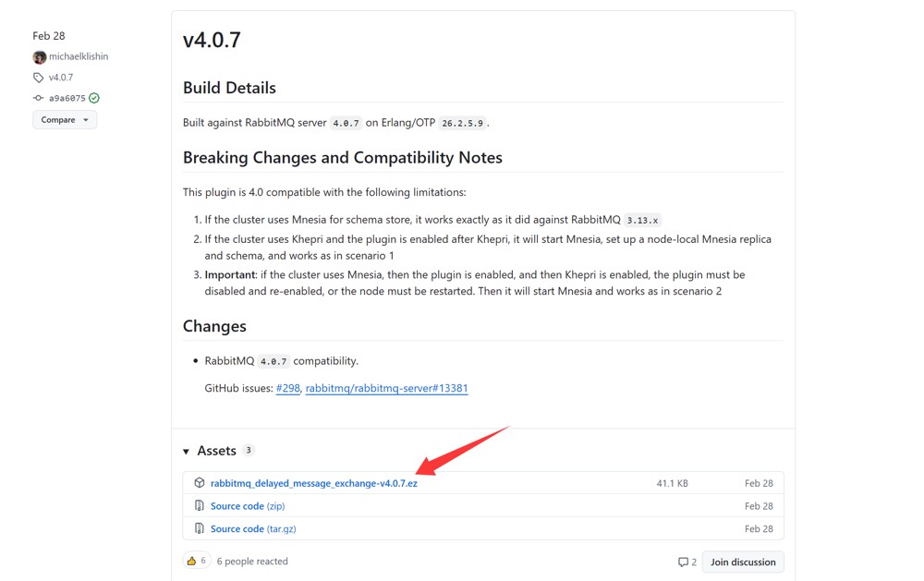Viewport: 924px width, 581px height.
Task: Download Source code (tar.gz)
Action: point(253,529)
